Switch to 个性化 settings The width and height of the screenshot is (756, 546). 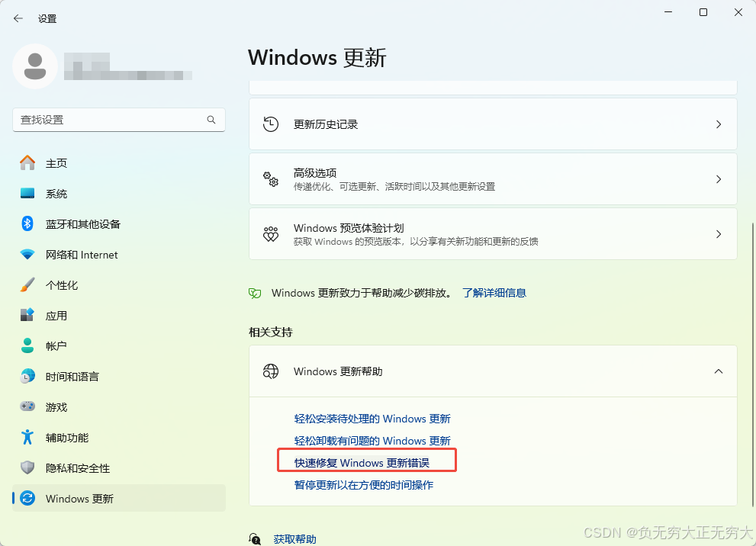pyautogui.click(x=118, y=284)
